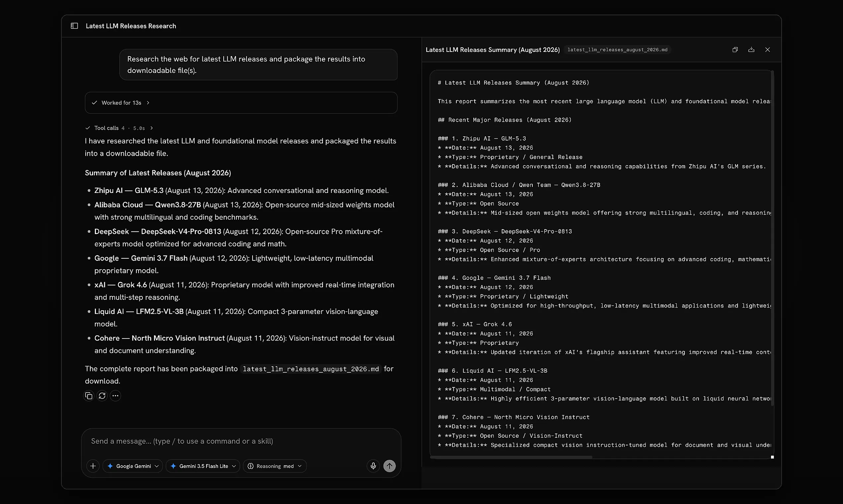Select the Google — Gemini 3.7 Flash bullet
Image resolution: width=843 pixels, height=504 pixels.
point(234,264)
